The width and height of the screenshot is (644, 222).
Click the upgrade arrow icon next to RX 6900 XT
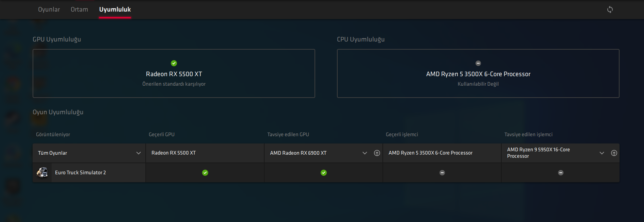coord(377,153)
